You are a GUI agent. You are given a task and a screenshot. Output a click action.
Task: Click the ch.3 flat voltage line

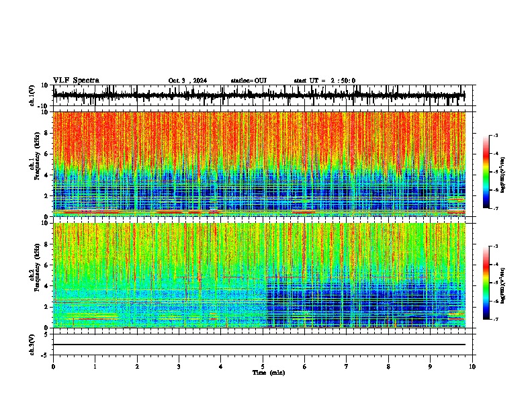[259, 345]
